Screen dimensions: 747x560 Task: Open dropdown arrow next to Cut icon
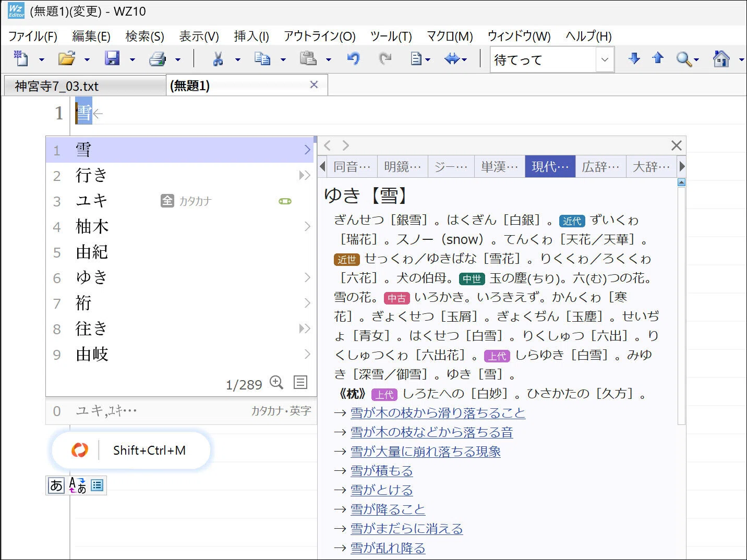(238, 59)
